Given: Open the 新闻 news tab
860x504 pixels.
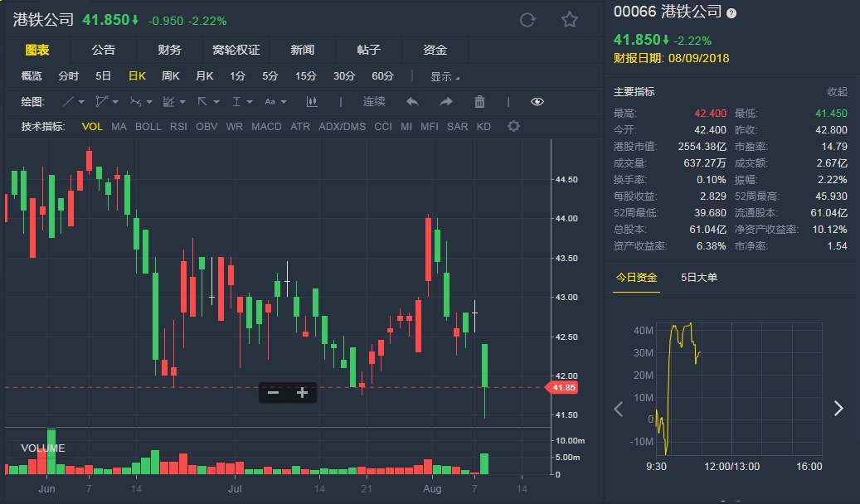Looking at the screenshot, I should (302, 50).
